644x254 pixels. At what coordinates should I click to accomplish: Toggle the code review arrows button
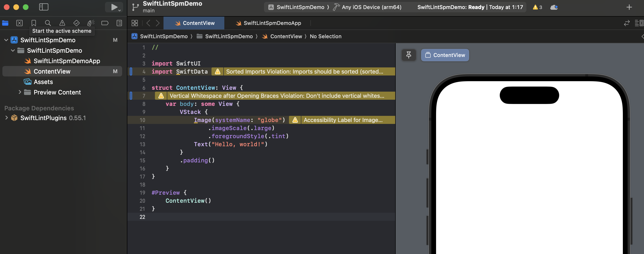tap(626, 23)
